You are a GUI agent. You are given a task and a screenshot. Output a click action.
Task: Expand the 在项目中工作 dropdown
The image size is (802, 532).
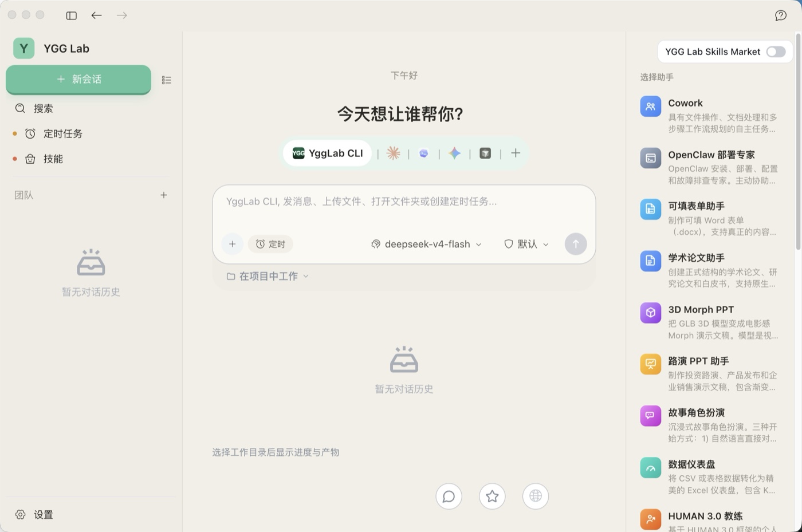268,276
